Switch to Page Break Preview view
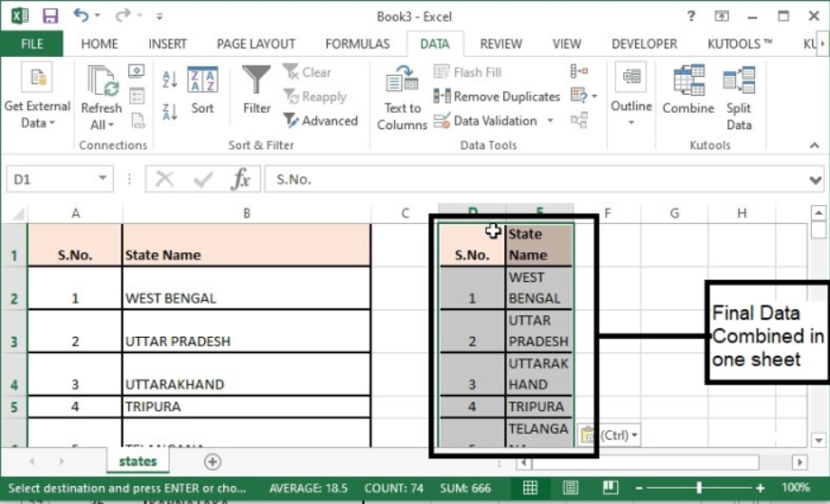The image size is (830, 504). 610,488
